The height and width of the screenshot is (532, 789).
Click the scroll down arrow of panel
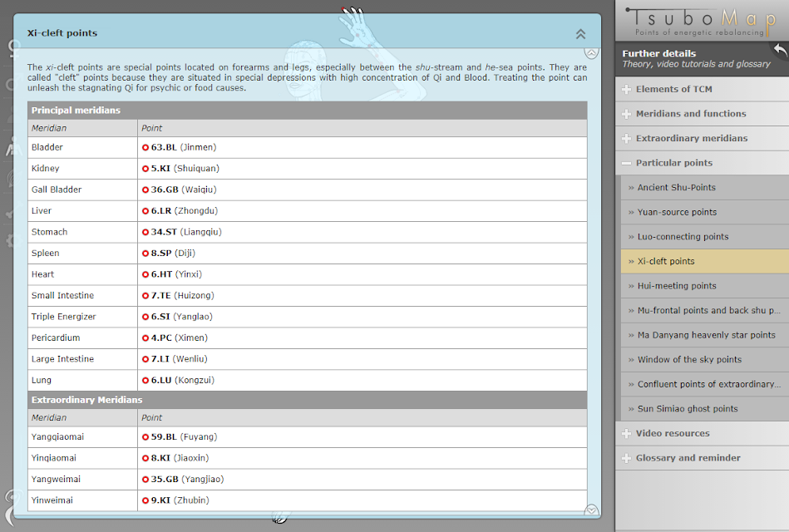coord(591,510)
